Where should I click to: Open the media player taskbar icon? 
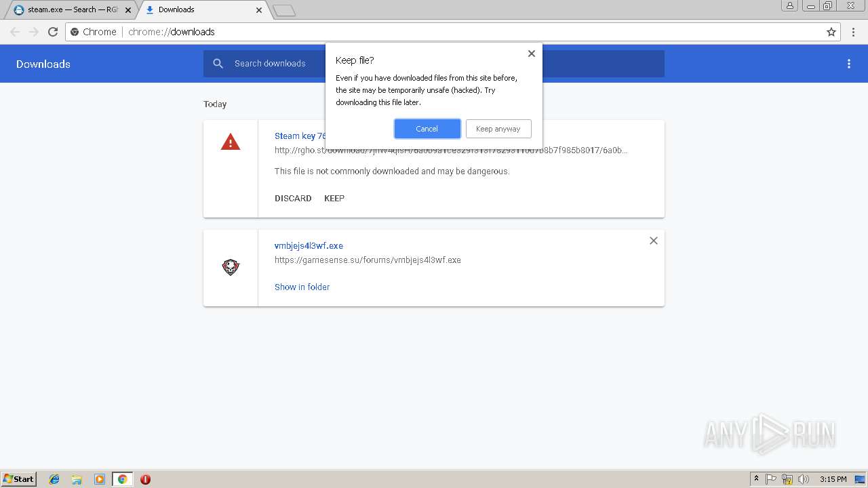coord(100,479)
